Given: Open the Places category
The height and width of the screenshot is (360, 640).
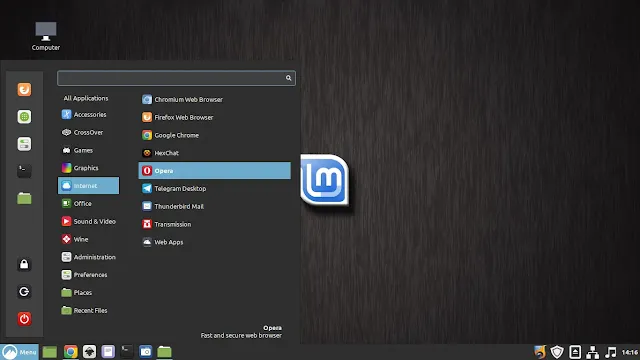Looking at the screenshot, I should [x=88, y=293].
